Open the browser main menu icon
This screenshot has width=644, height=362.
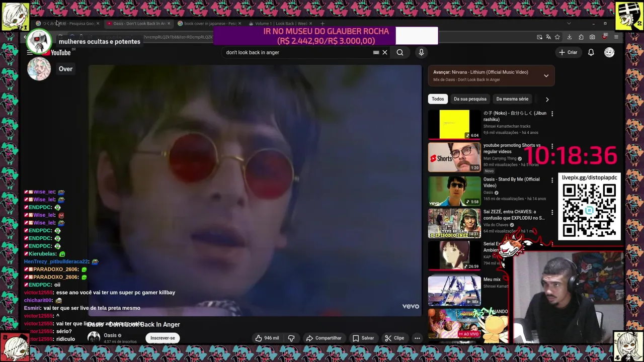pyautogui.click(x=616, y=37)
